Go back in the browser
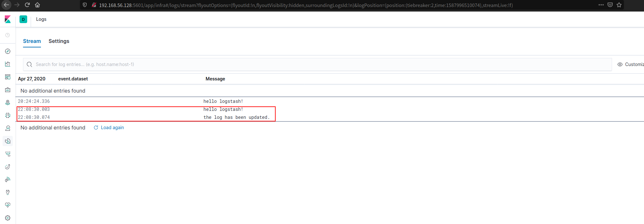Screen dimensions: 644x224 coord(6,5)
